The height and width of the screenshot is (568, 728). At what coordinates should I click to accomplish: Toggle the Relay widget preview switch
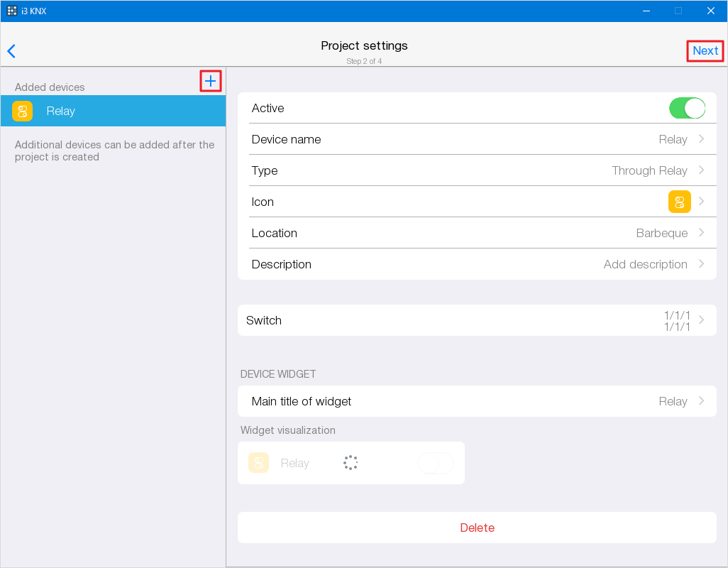tap(436, 463)
